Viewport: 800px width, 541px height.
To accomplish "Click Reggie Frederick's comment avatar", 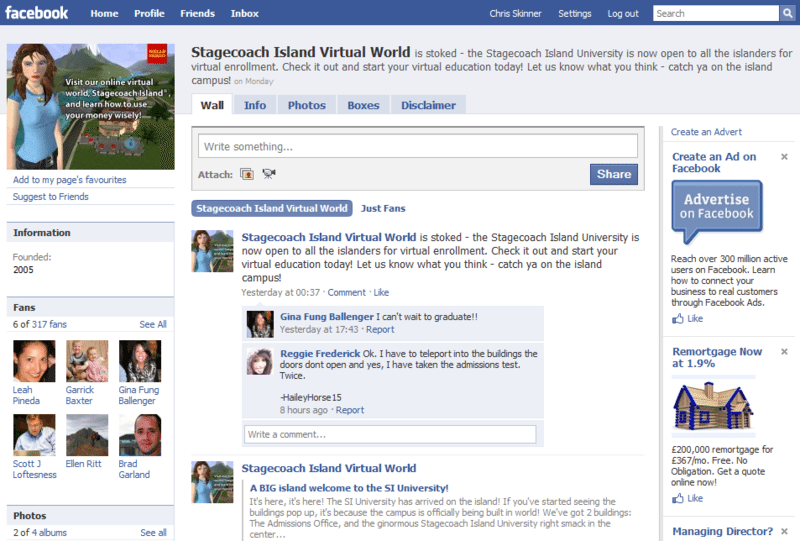I will [x=260, y=361].
